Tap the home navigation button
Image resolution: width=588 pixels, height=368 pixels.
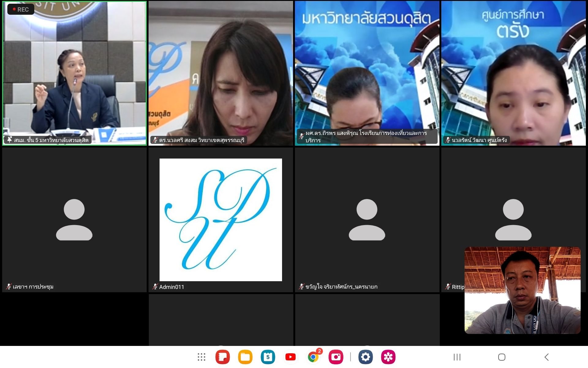pyautogui.click(x=502, y=357)
